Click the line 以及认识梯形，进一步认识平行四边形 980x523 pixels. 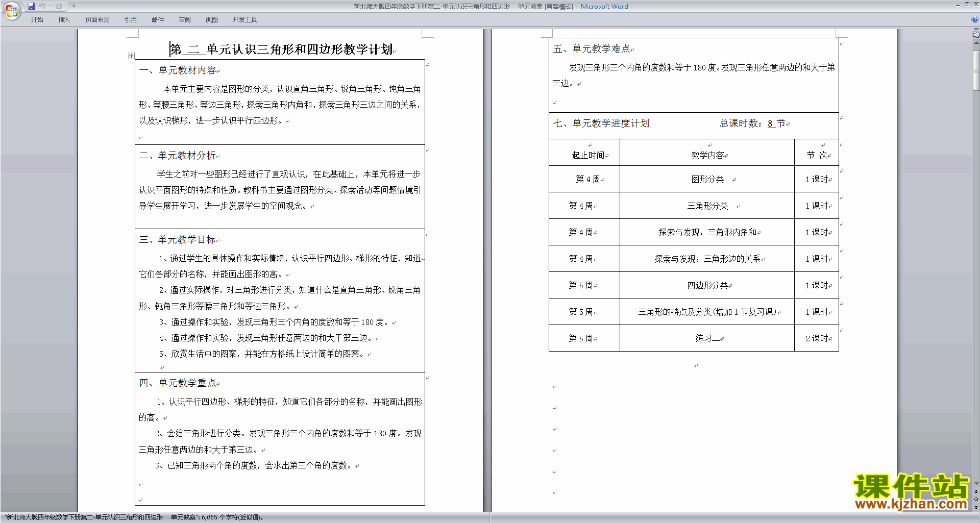pos(211,121)
